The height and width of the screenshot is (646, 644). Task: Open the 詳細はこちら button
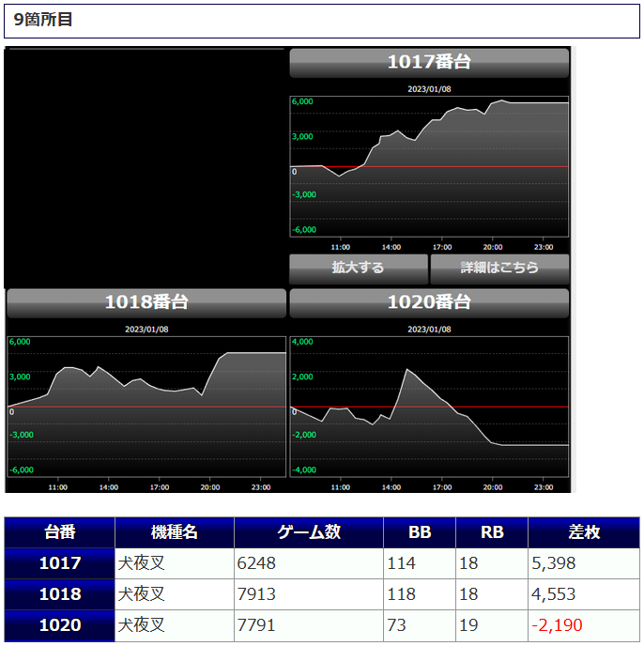[x=499, y=269]
